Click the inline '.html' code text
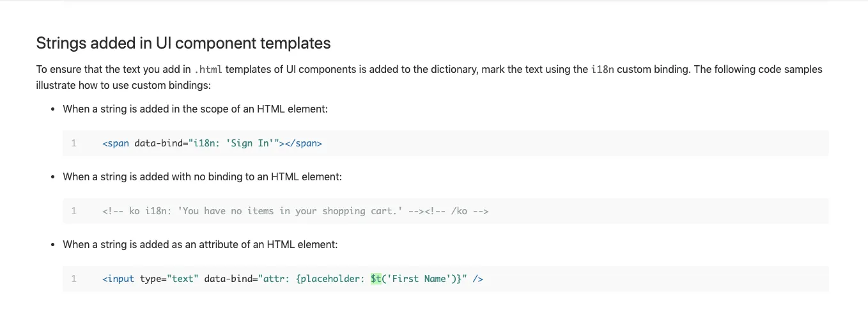868x312 pixels. point(208,69)
